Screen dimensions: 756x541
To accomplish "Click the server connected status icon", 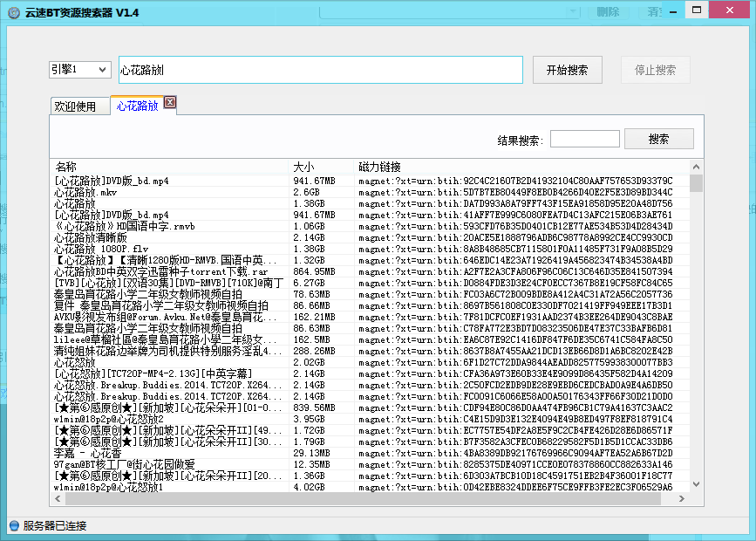I will tap(13, 525).
